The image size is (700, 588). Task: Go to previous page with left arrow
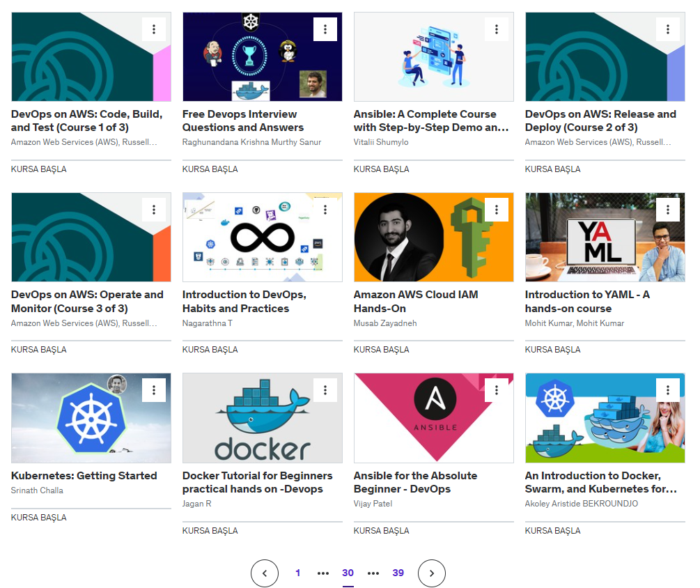[264, 573]
